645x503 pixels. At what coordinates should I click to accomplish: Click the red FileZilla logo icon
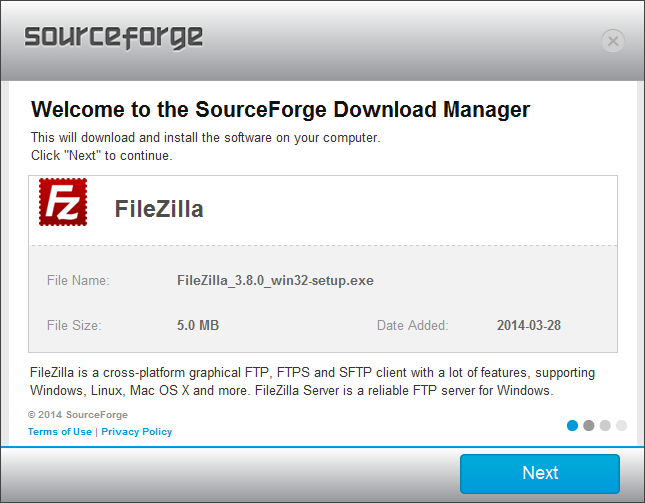(63, 202)
